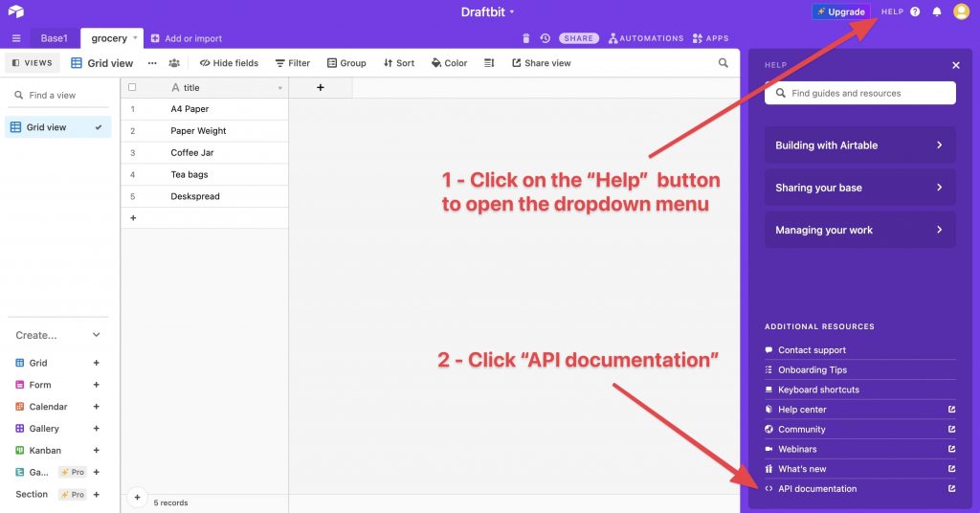Click the Upgrade button
Screen dimensions: 980x513
point(840,11)
